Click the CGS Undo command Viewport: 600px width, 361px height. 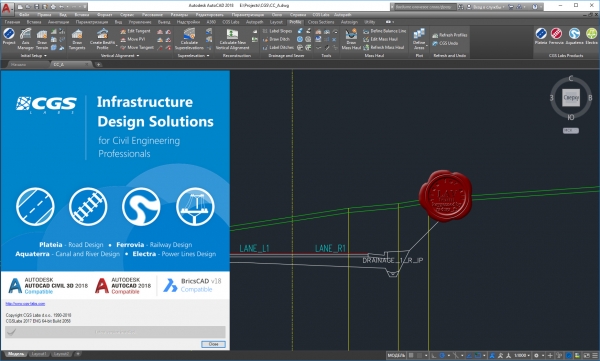(445, 44)
